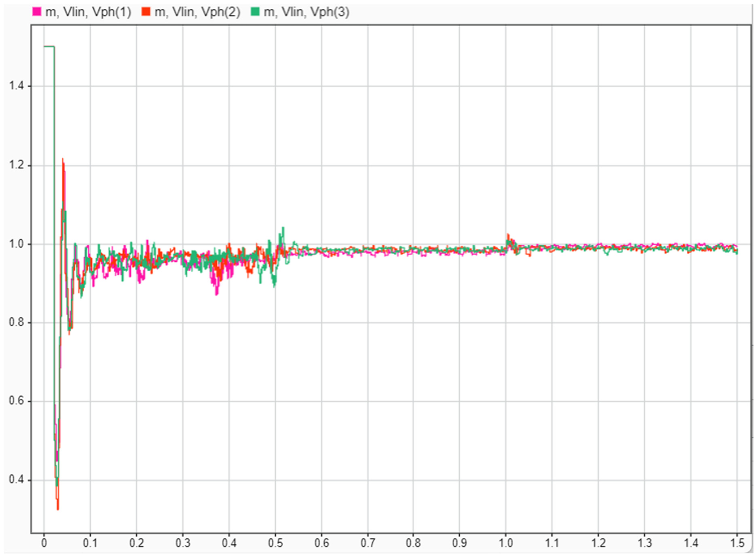Click the 0.4 label on the y-axis
The height and width of the screenshot is (557, 756).
pos(16,479)
